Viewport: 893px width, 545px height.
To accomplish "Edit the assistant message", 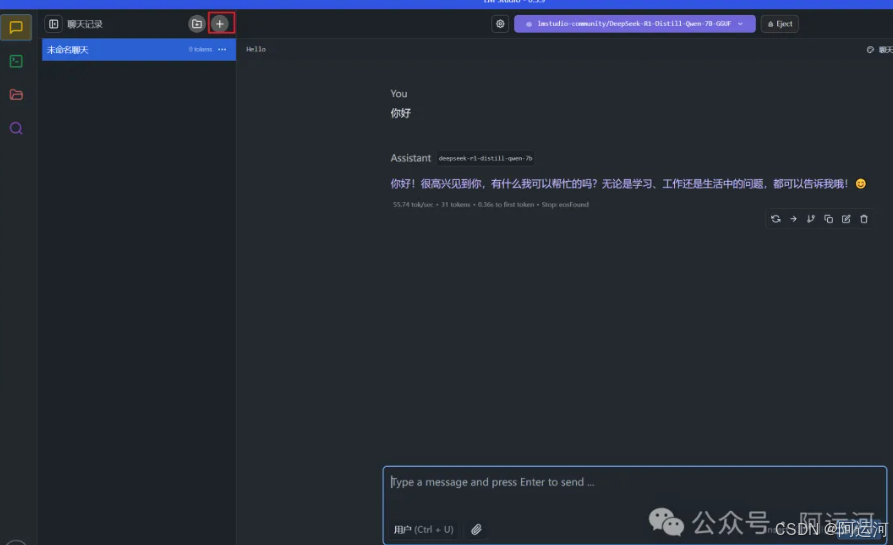I will (846, 219).
